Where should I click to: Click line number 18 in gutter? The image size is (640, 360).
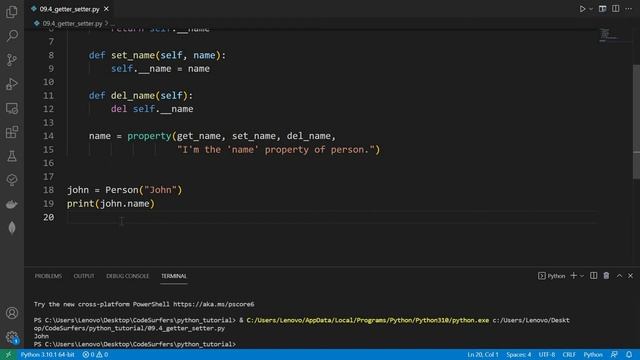48,190
